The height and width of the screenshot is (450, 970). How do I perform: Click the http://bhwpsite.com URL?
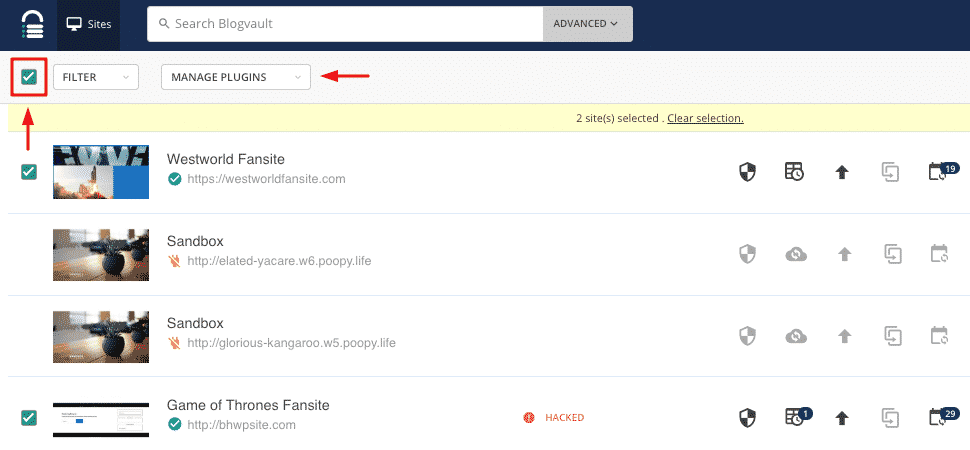coord(241,425)
